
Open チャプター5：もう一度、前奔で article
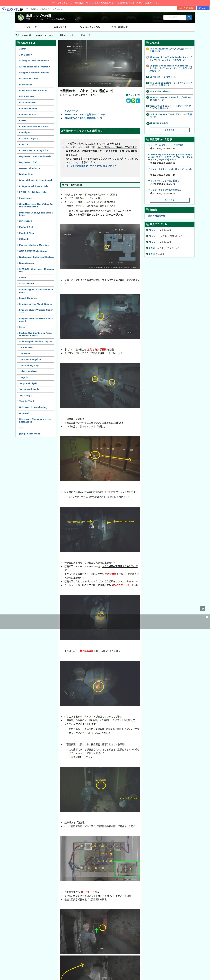(x=164, y=181)
